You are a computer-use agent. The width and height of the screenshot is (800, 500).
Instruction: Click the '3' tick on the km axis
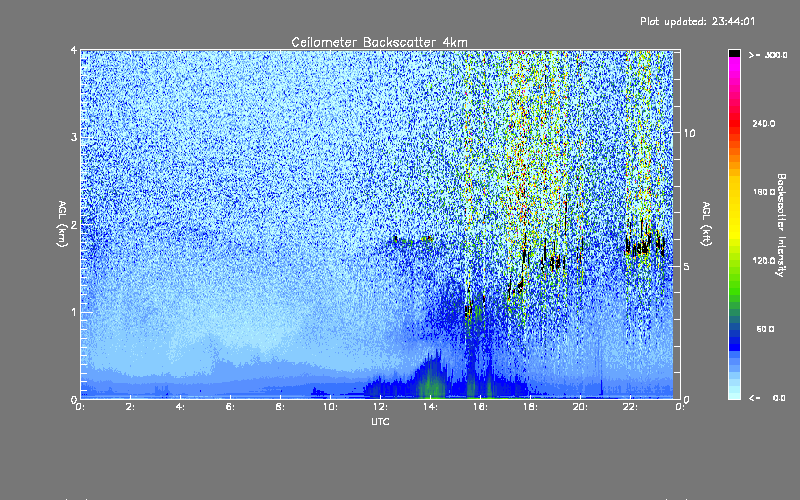point(74,137)
